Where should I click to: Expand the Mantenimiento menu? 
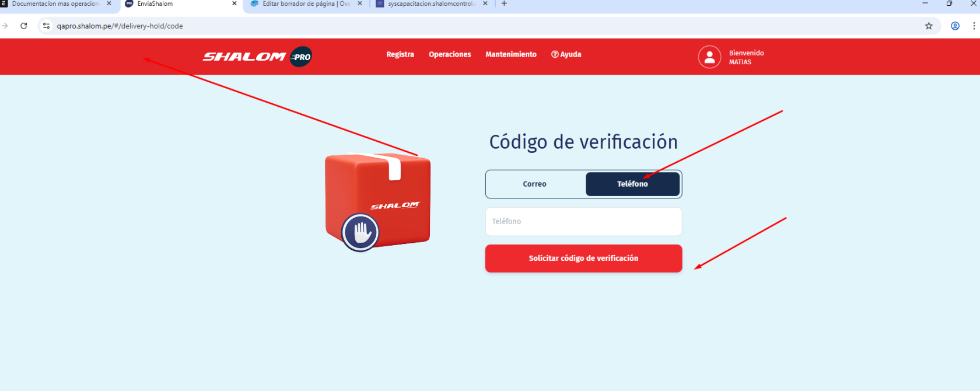pos(511,54)
